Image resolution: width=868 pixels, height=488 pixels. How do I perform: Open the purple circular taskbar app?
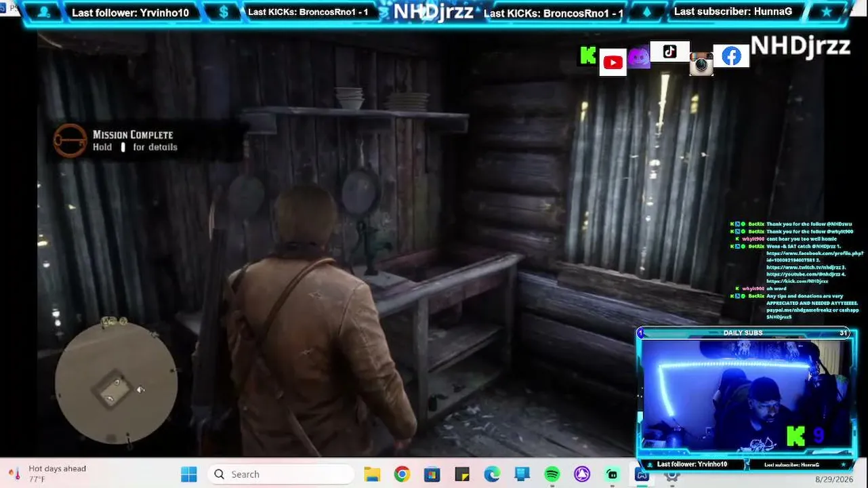(x=582, y=474)
